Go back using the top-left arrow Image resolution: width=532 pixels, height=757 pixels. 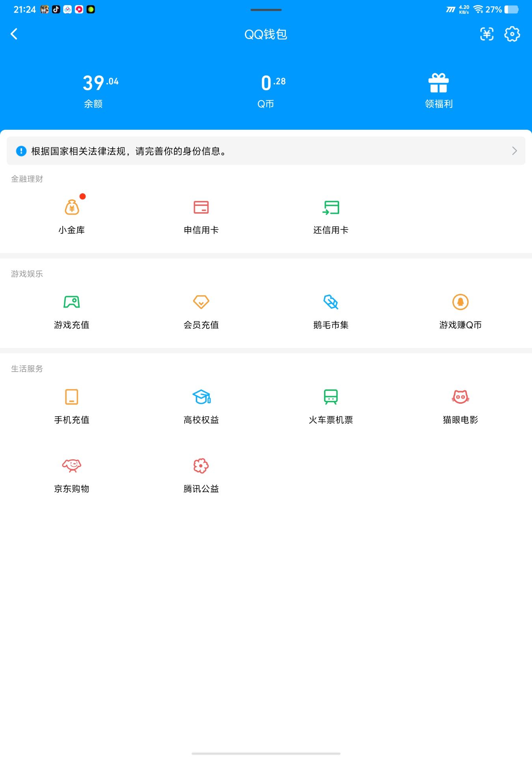point(14,34)
